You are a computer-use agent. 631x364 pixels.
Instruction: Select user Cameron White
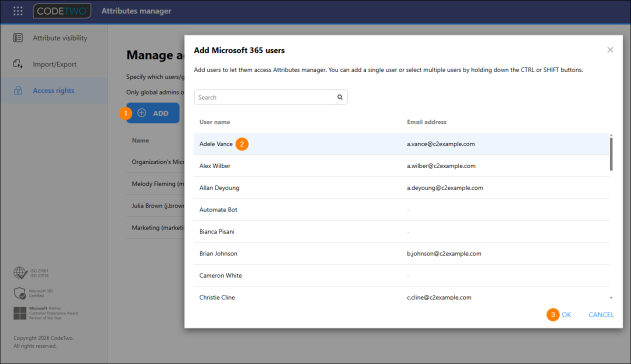pyautogui.click(x=401, y=276)
